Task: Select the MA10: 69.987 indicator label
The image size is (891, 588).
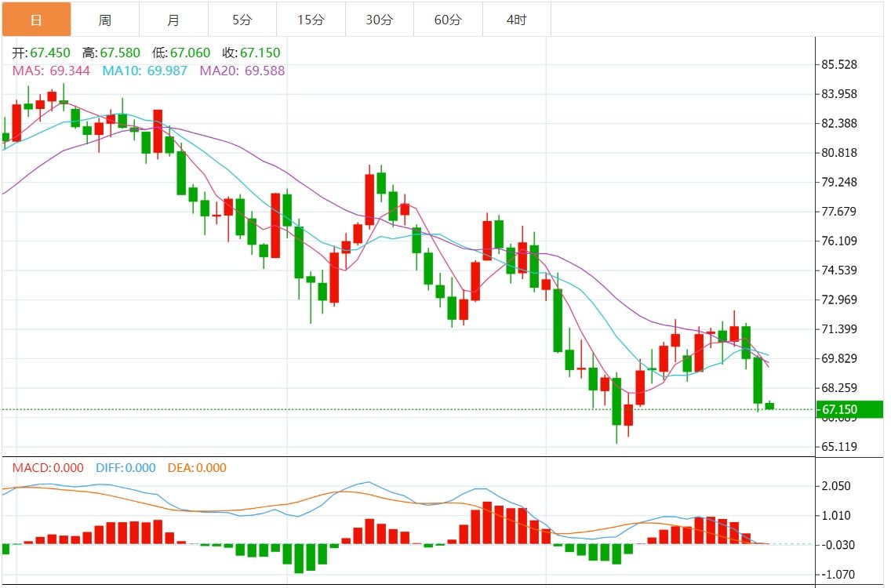Action: 145,71
